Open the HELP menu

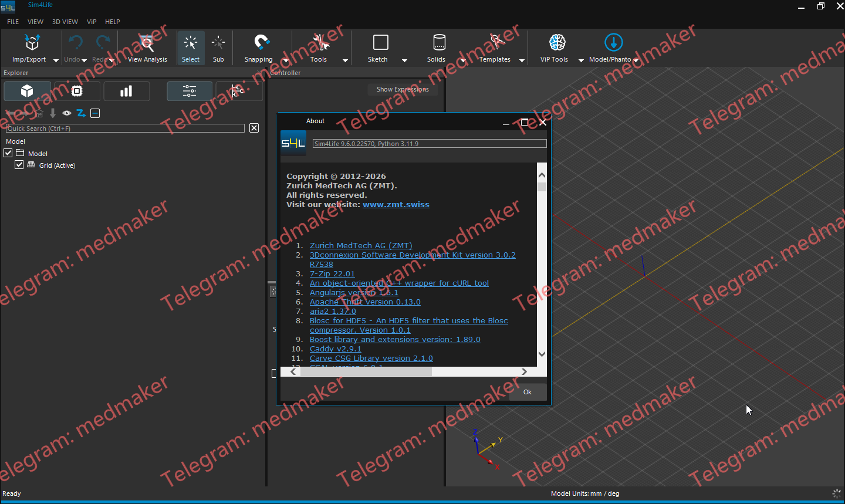[x=113, y=22]
